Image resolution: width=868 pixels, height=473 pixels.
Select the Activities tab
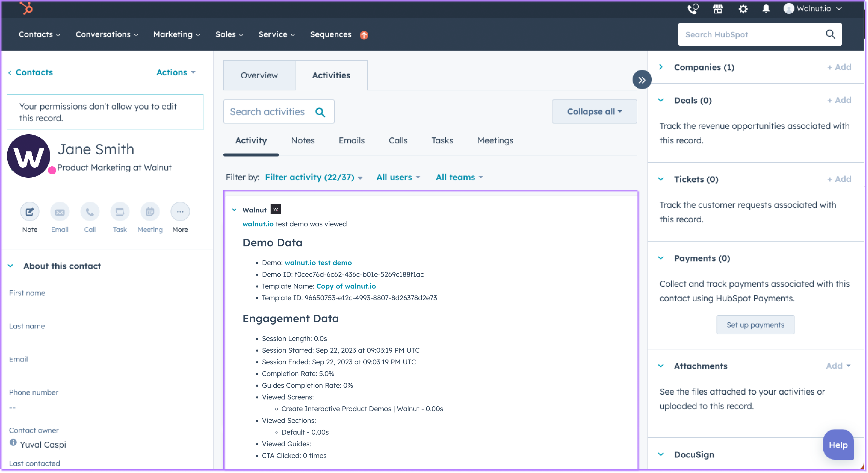[331, 75]
